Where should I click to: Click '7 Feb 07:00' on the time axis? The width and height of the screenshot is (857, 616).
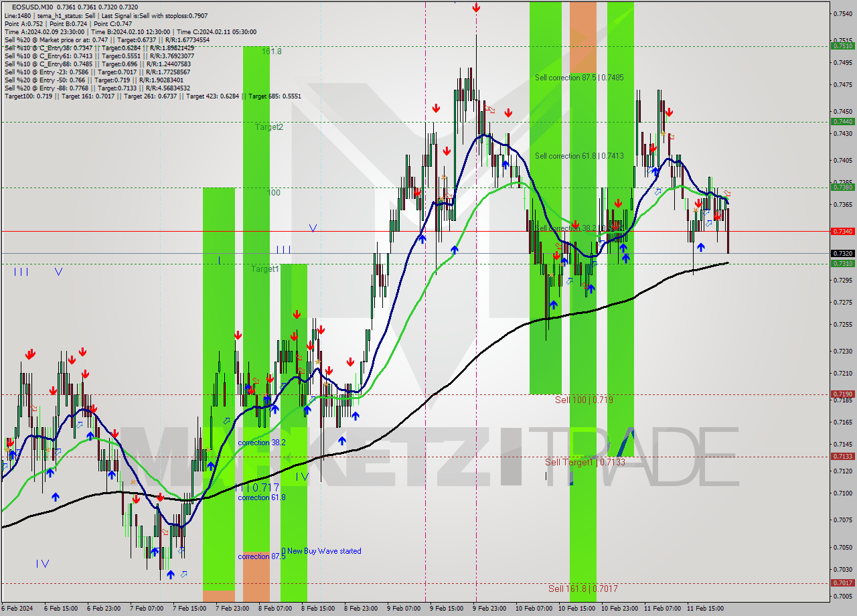[147, 609]
